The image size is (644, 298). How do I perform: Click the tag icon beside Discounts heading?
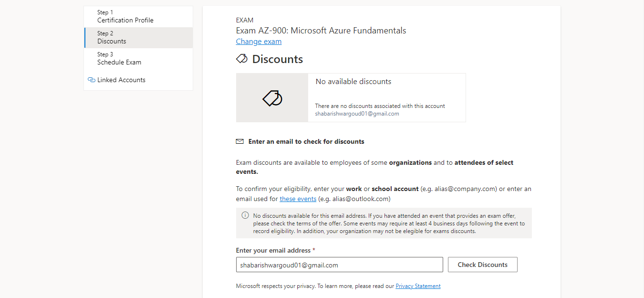click(242, 59)
